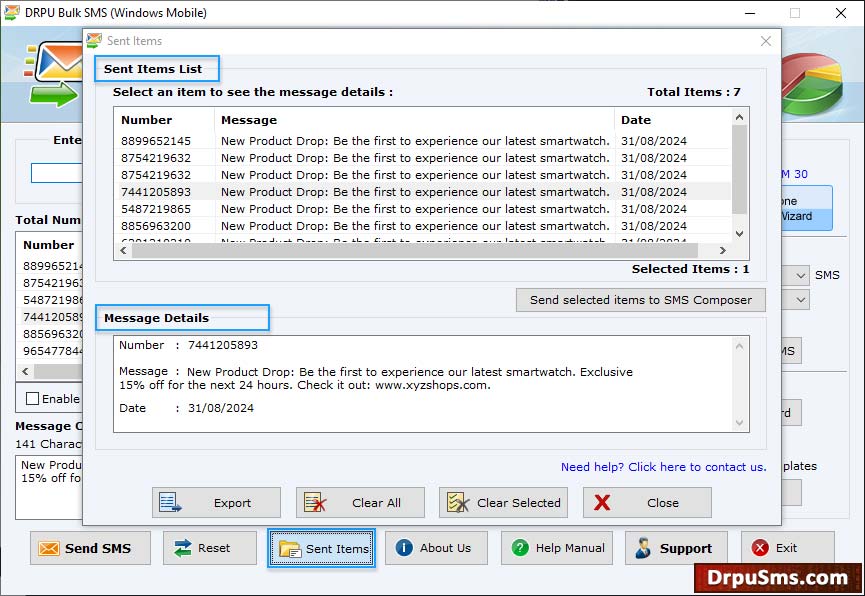The image size is (865, 596).
Task: Click the message body text in Message Details
Action: click(x=376, y=378)
